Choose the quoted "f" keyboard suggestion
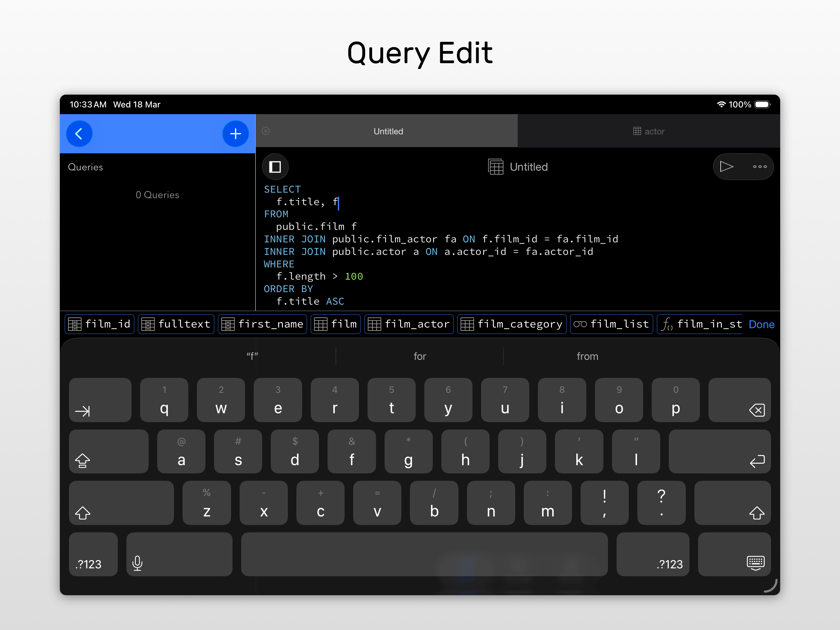840x630 pixels. point(252,356)
